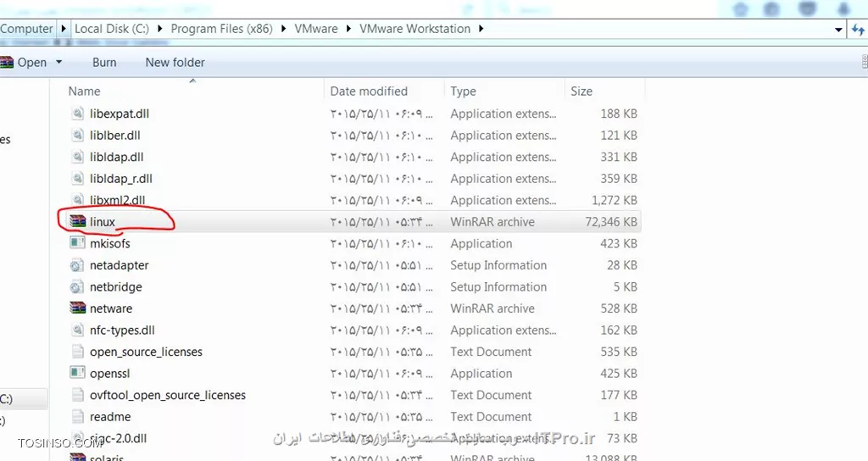868x461 pixels.
Task: Create a New folder from the toolbar
Action: click(x=175, y=63)
